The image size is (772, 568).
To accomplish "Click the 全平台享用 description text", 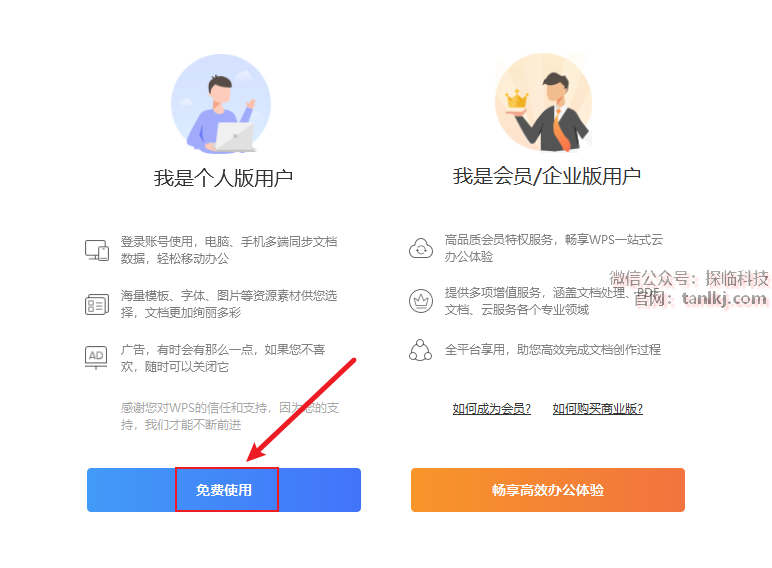I will click(x=552, y=350).
